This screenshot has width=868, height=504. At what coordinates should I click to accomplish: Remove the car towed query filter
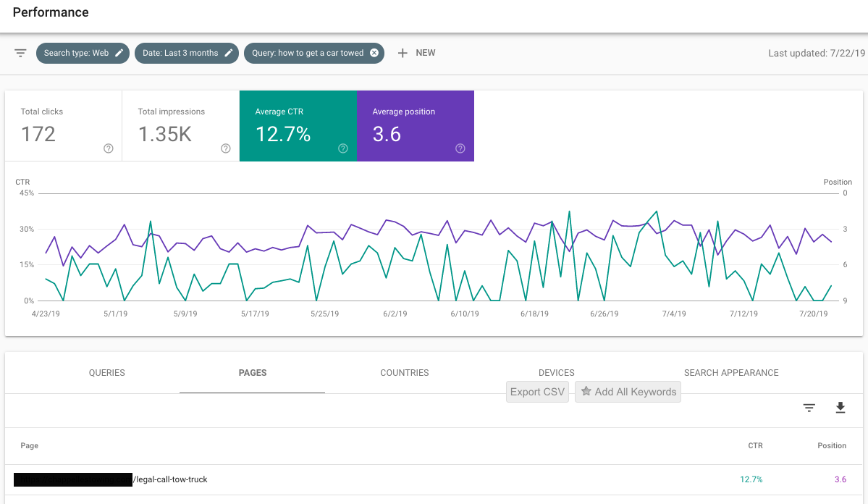(x=374, y=52)
